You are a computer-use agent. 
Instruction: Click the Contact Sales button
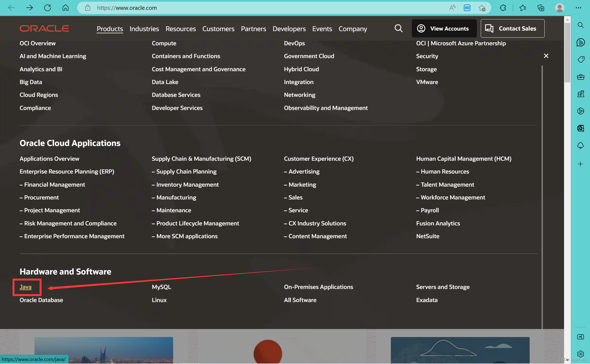point(512,28)
